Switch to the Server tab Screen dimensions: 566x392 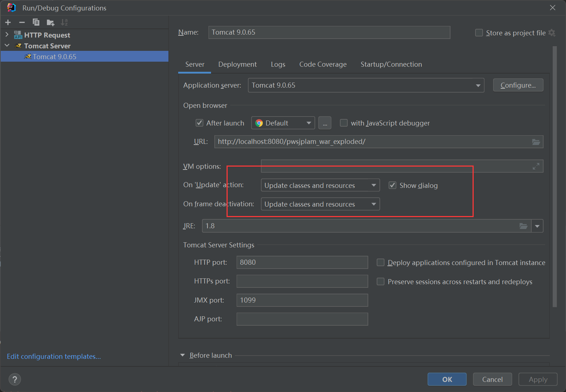195,65
